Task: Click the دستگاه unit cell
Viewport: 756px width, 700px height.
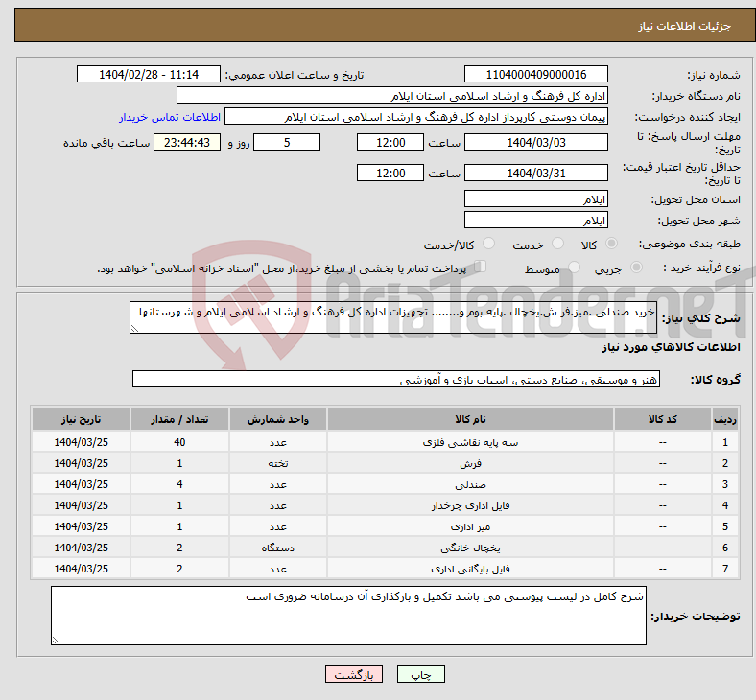Action: (x=278, y=548)
